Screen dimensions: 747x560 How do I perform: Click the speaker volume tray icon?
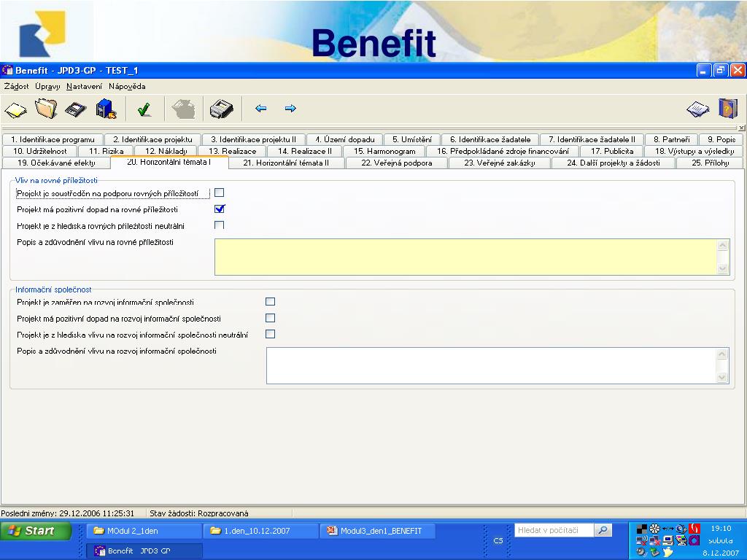(640, 552)
